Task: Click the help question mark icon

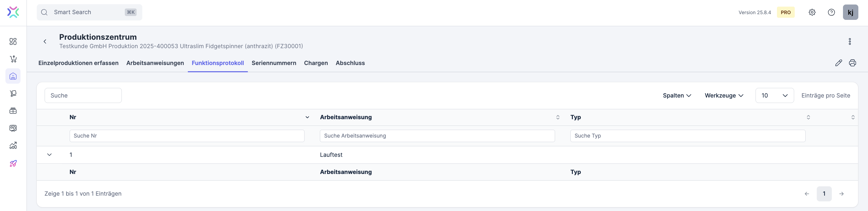Action: tap(831, 12)
